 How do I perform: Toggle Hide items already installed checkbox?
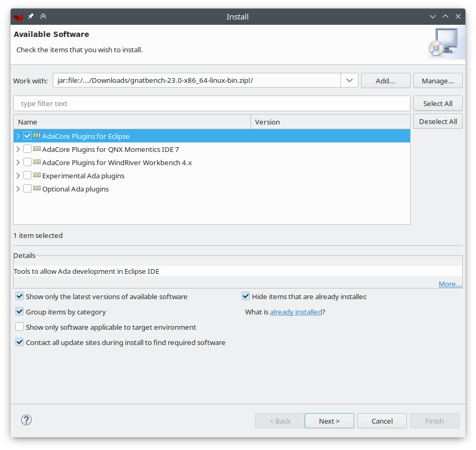(246, 296)
